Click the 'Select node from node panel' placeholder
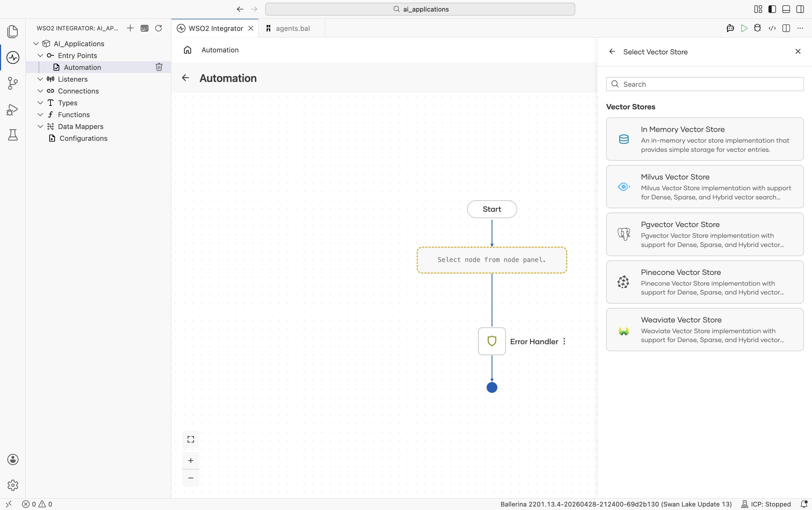 click(492, 260)
